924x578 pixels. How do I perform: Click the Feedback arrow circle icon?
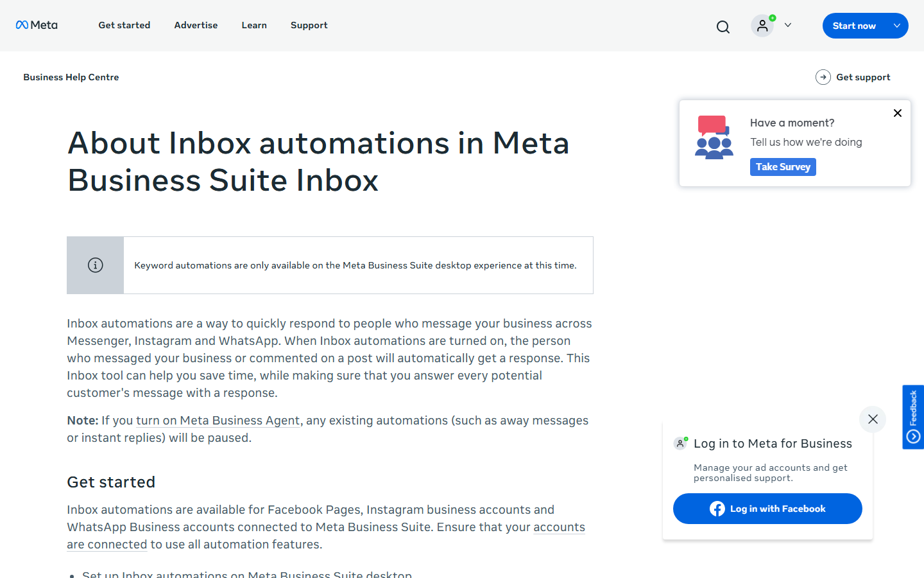click(x=913, y=437)
